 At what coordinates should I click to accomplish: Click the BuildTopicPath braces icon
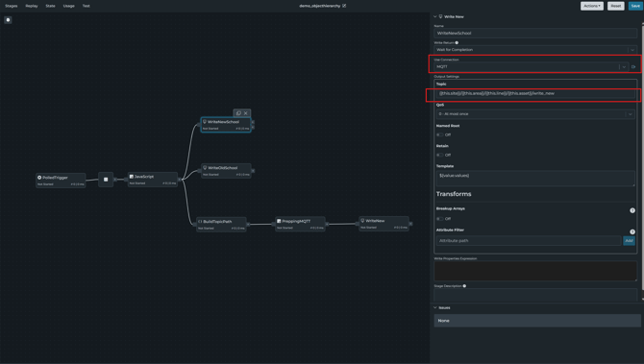click(x=200, y=222)
